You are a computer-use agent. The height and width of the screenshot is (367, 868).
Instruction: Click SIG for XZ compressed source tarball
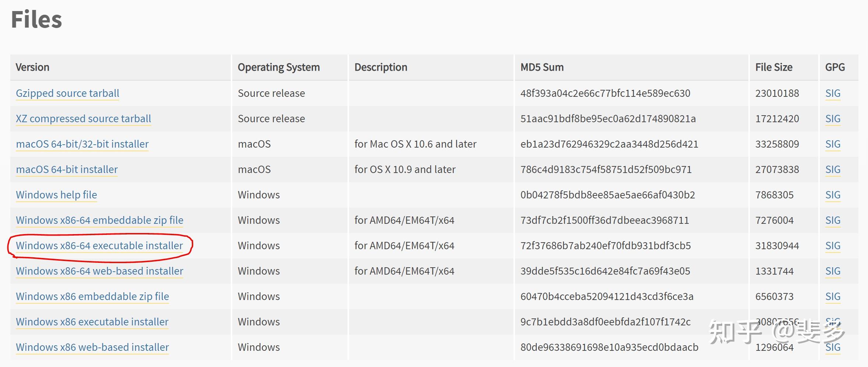pyautogui.click(x=833, y=119)
